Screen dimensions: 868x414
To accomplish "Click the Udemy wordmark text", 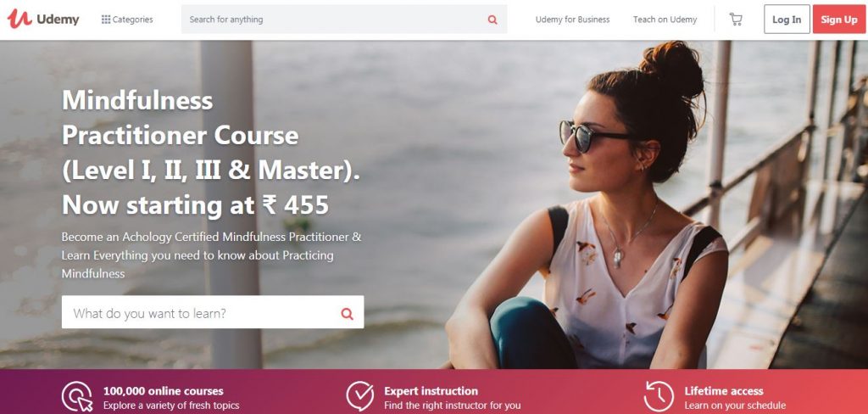I will click(x=58, y=20).
